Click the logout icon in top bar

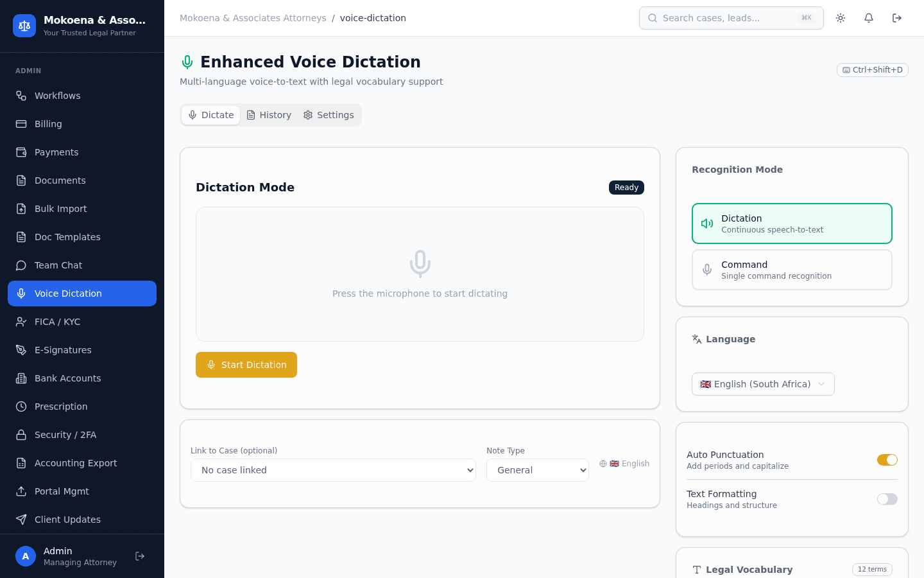pos(897,18)
